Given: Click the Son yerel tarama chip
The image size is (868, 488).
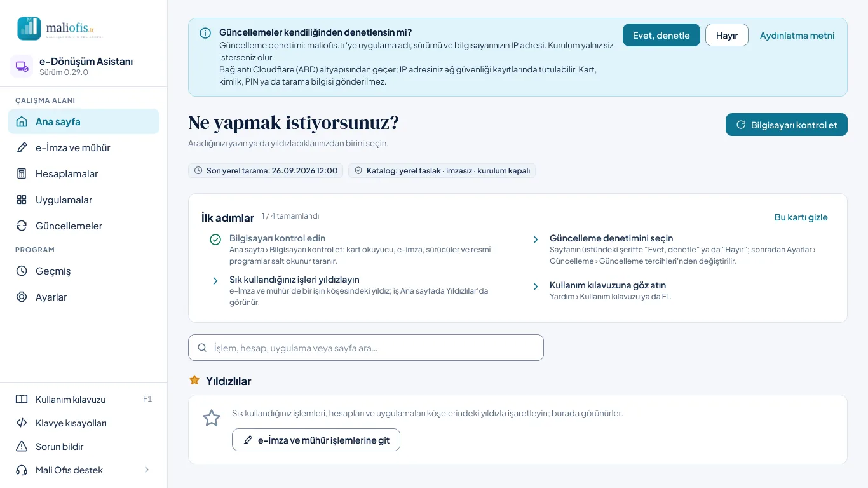Looking at the screenshot, I should point(266,170).
